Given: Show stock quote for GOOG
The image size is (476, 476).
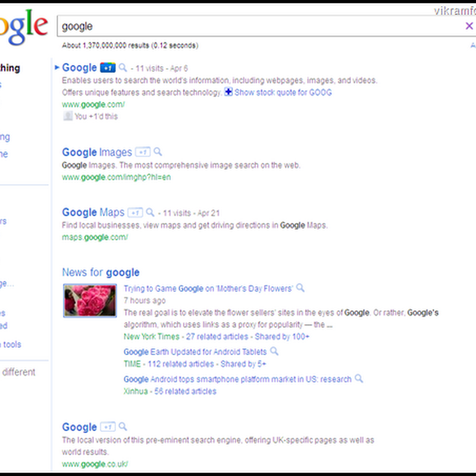Looking at the screenshot, I should [x=283, y=92].
